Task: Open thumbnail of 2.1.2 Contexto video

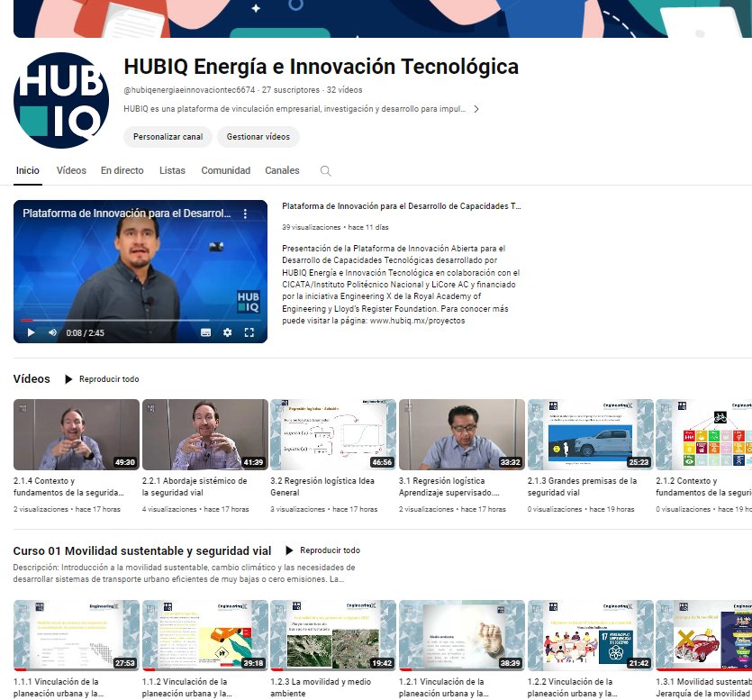Action: coord(703,434)
